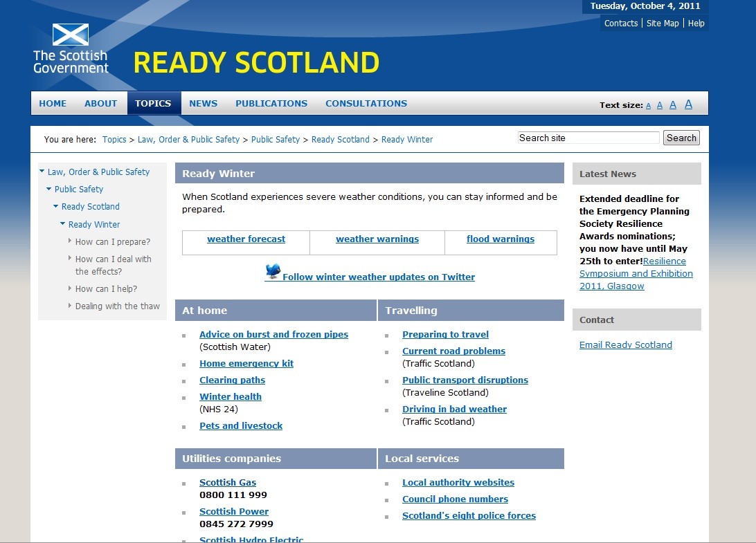The image size is (756, 543).
Task: Click Email Ready Scotland contact link
Action: point(625,344)
